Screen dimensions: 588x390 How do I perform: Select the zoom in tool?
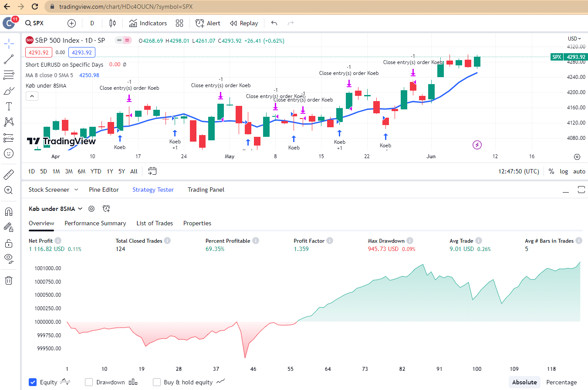tap(9, 190)
